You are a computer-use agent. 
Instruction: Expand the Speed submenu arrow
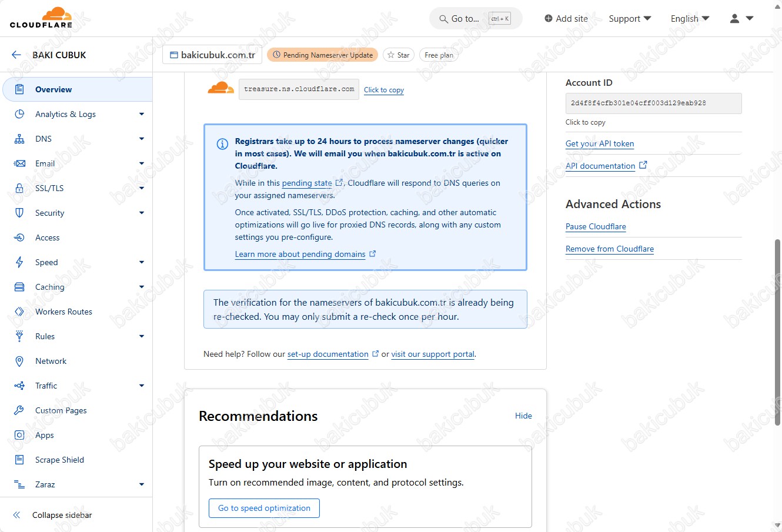point(142,262)
